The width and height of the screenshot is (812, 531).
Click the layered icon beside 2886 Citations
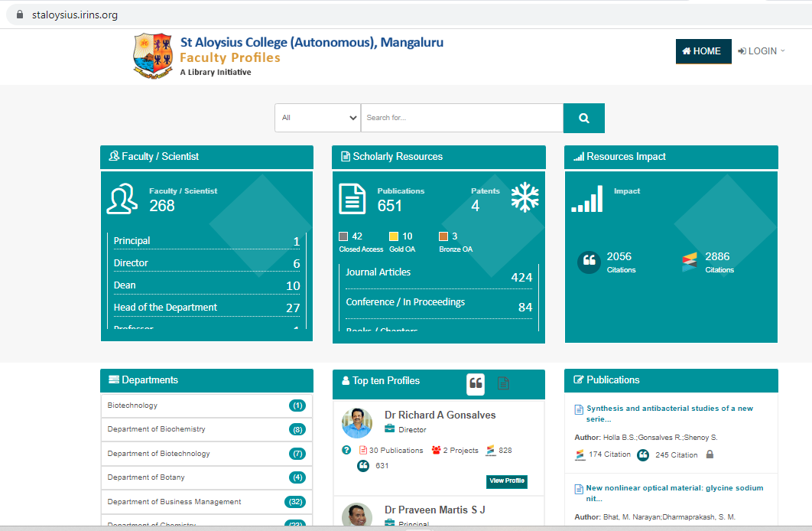(689, 262)
